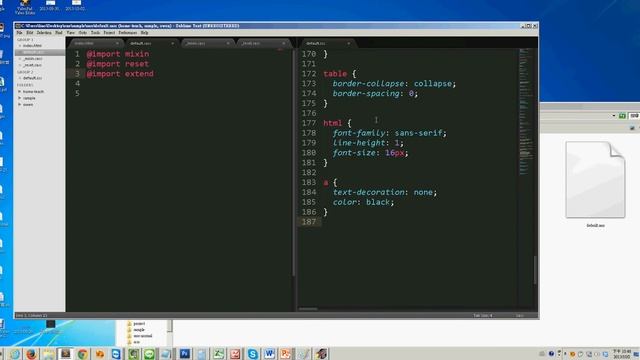This screenshot has width=640, height=360.
Task: Close the index.html tab
Action: point(117,43)
